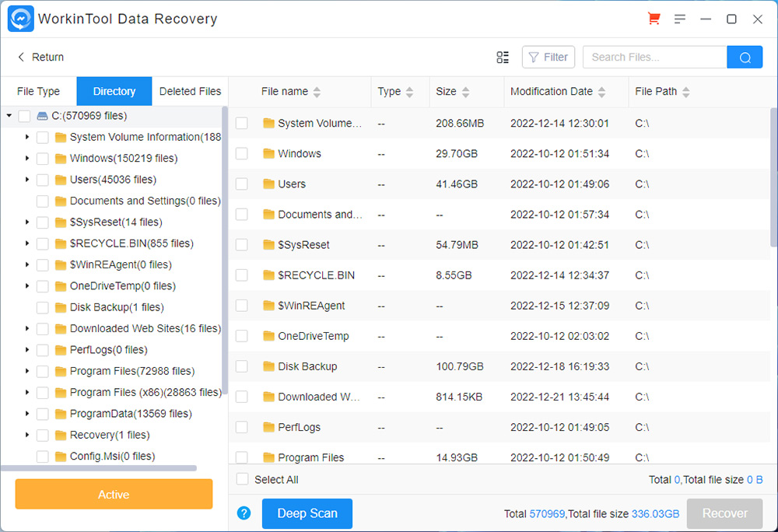Click the C: drive icon in tree
This screenshot has width=778, height=532.
43,116
